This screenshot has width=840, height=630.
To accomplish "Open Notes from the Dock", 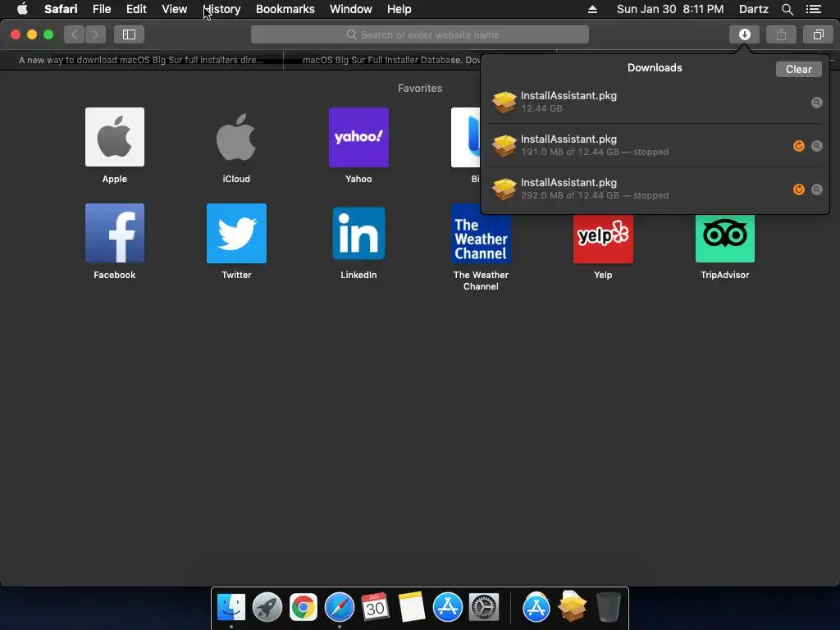I will pos(412,608).
